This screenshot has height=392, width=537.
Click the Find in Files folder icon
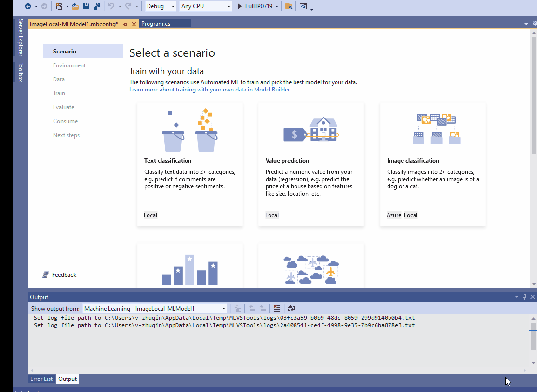[289, 6]
